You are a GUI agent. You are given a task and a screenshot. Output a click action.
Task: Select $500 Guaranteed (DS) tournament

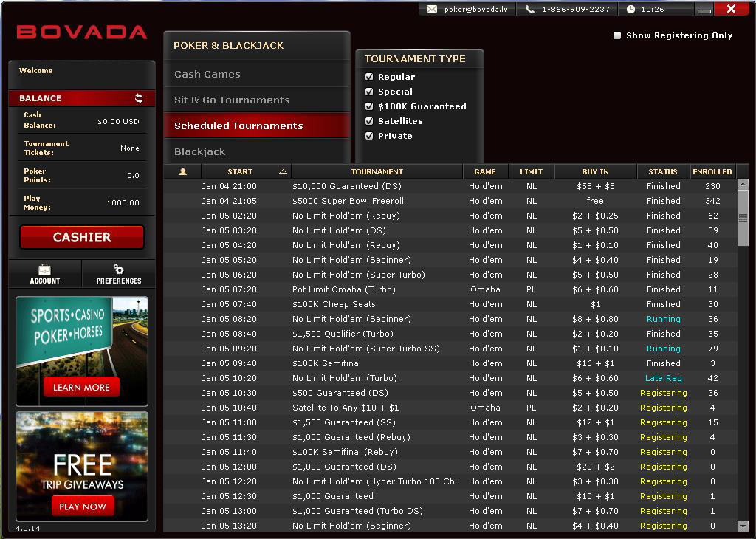pos(450,393)
